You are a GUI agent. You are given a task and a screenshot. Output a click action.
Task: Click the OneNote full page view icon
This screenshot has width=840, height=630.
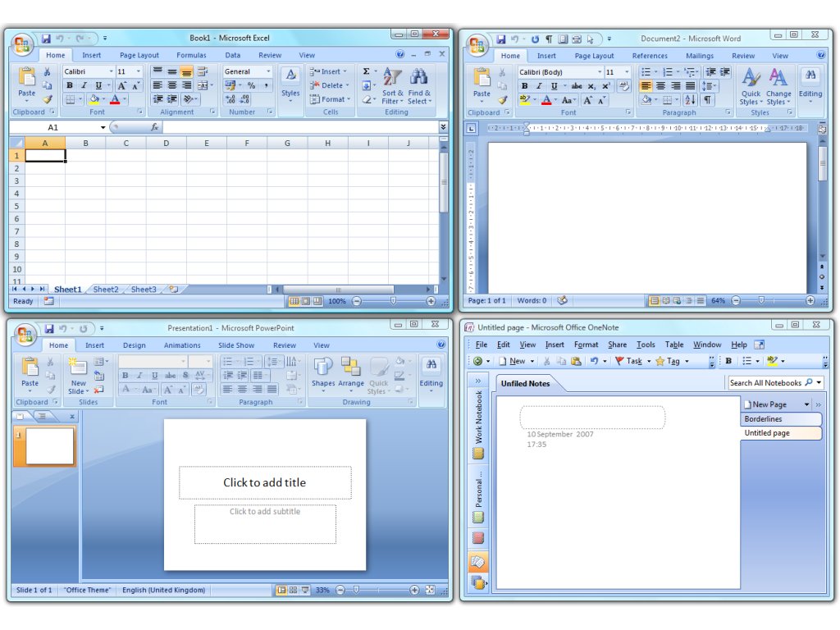(759, 345)
